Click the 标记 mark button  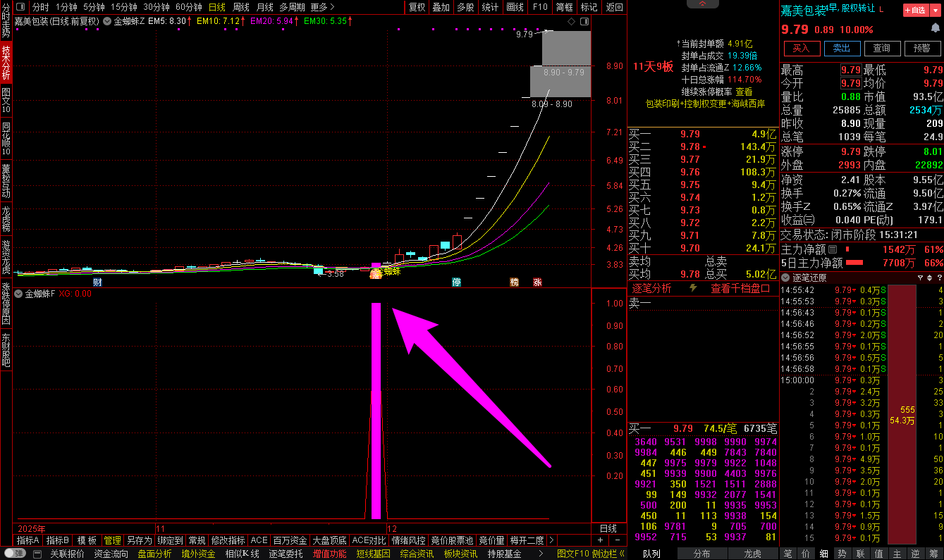pyautogui.click(x=589, y=7)
